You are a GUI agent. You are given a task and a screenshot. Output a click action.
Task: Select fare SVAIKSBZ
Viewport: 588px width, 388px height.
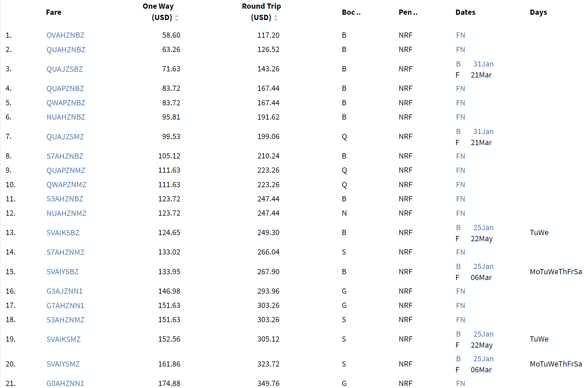pos(63,233)
